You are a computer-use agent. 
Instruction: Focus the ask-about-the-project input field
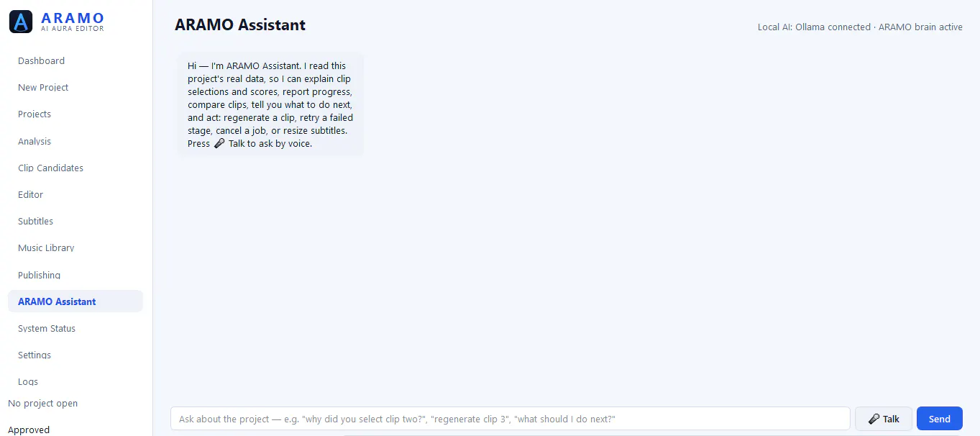510,419
